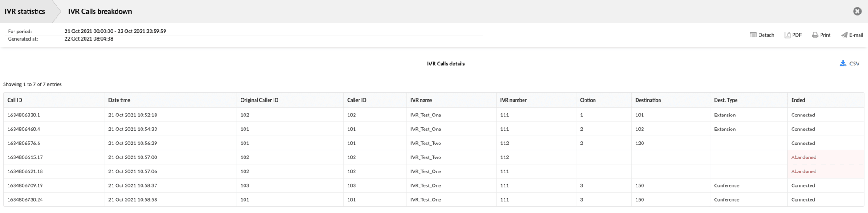
Task: Click date time 21 Oct 2021 10:56:29
Action: pyautogui.click(x=133, y=143)
